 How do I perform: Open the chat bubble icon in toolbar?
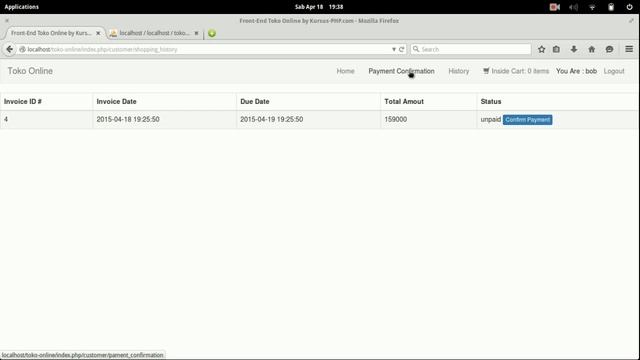609,49
